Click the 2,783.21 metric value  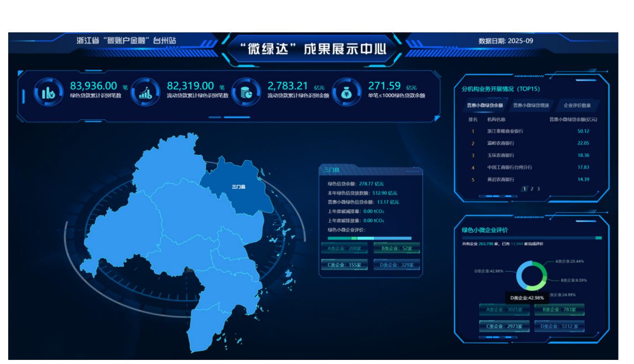[288, 86]
